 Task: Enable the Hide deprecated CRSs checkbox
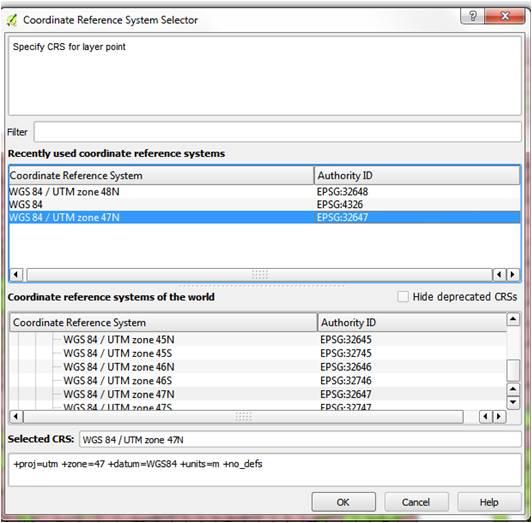[403, 297]
